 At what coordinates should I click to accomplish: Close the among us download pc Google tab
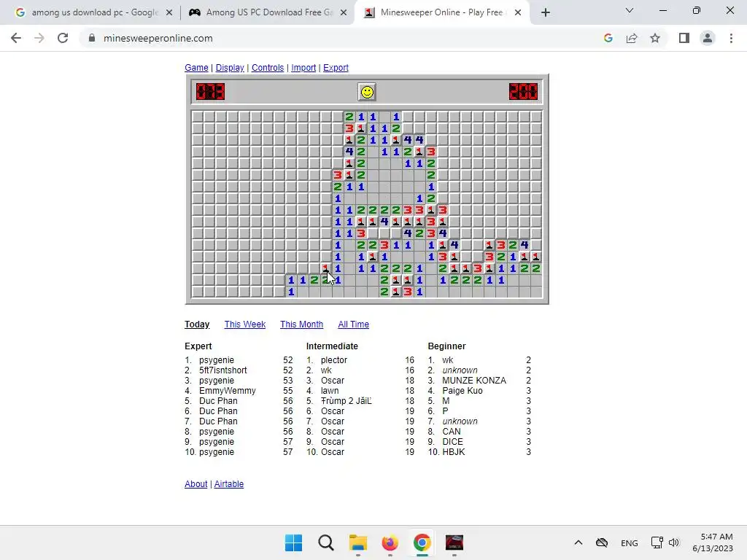click(x=169, y=12)
